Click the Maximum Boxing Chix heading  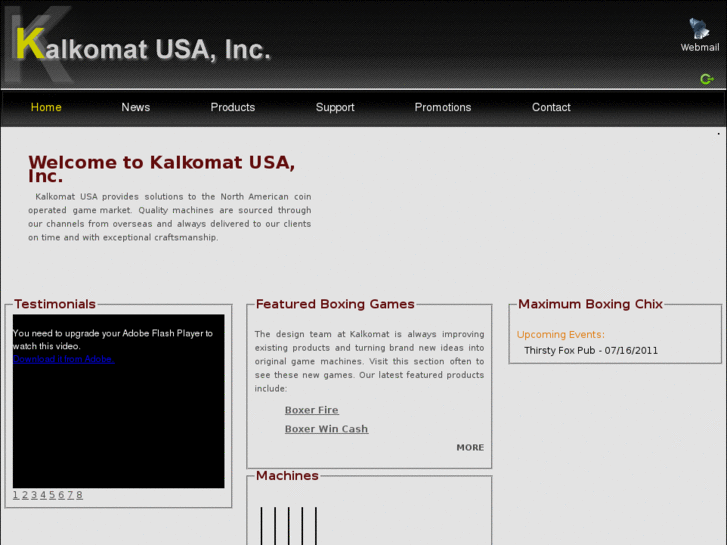590,304
